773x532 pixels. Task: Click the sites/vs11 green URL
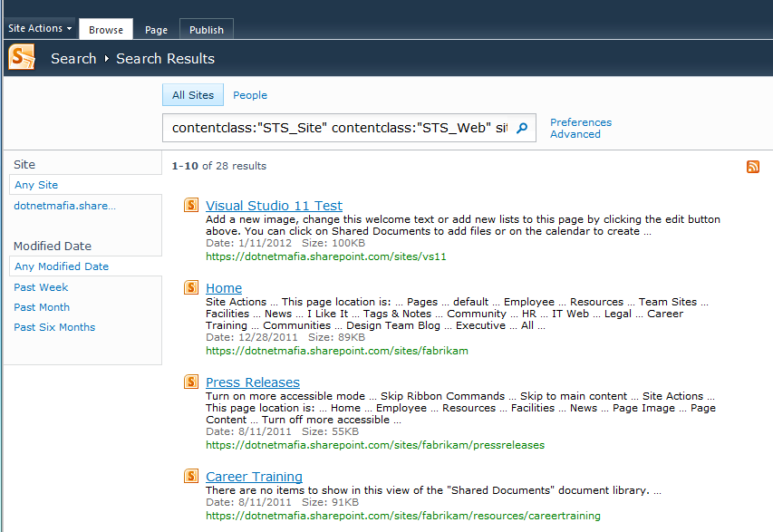[326, 256]
